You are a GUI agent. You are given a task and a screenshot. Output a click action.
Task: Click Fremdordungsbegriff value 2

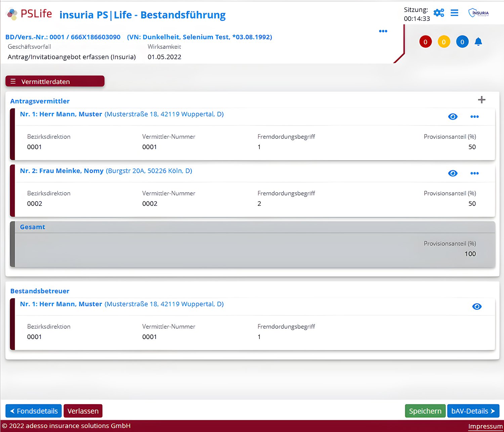pos(259,203)
